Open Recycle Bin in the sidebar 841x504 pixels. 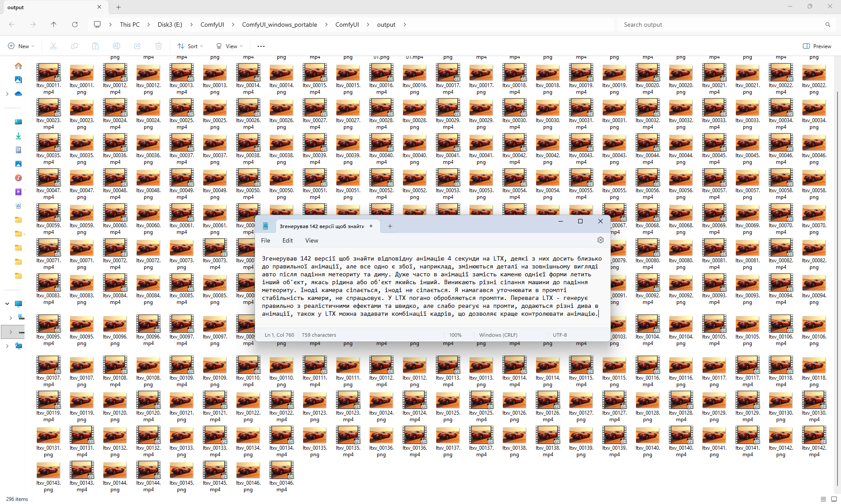point(18,206)
